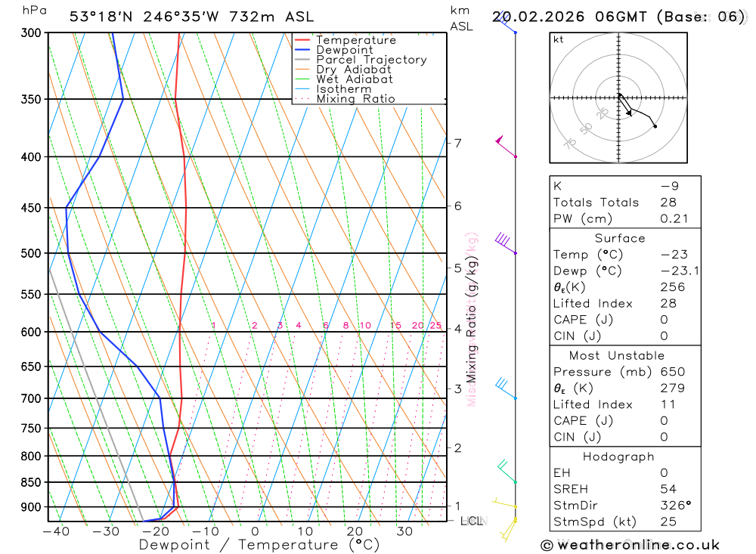Click the purple wind barb near 500 hPa
The width and height of the screenshot is (756, 554).
[x=505, y=243]
